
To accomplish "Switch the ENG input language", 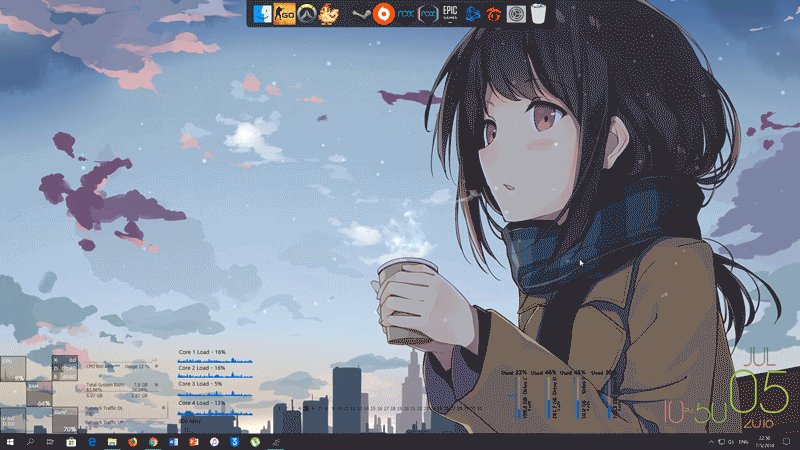I will coord(743,442).
